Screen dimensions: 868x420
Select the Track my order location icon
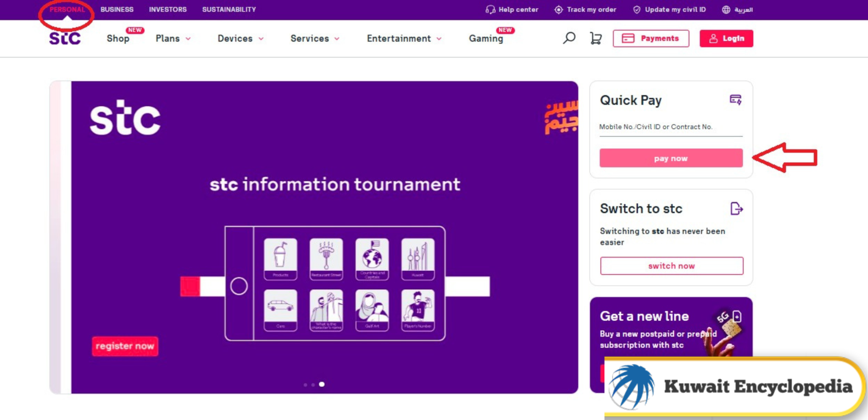[559, 9]
